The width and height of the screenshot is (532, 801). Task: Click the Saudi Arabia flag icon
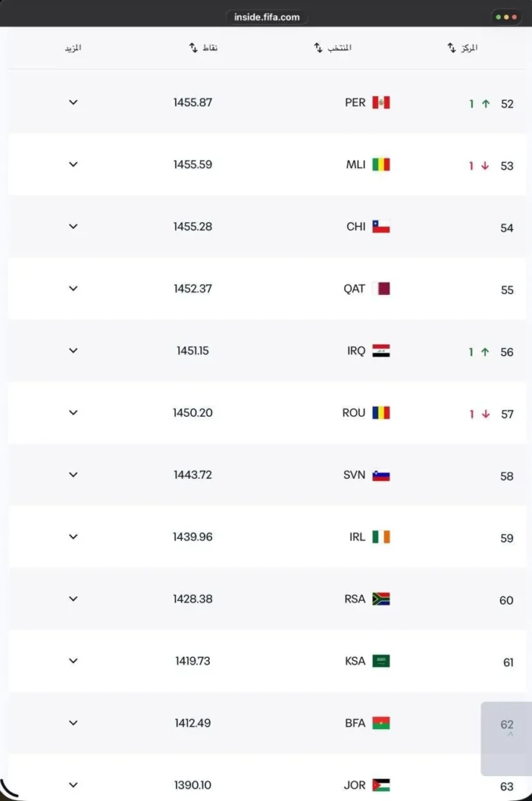coord(381,661)
